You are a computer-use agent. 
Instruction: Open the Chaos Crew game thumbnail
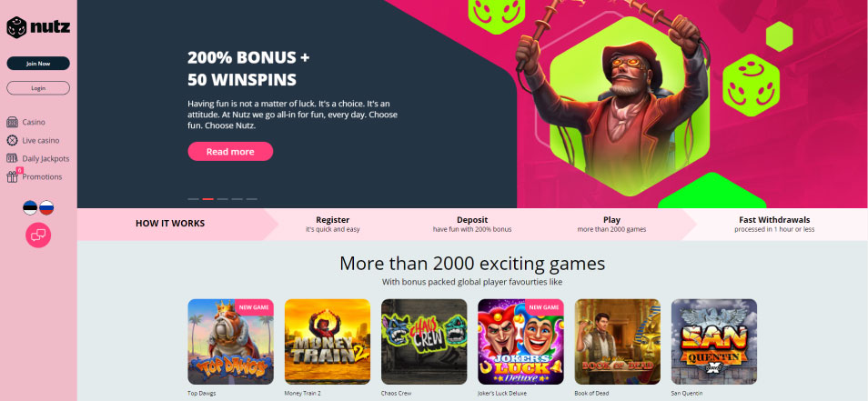(x=424, y=342)
